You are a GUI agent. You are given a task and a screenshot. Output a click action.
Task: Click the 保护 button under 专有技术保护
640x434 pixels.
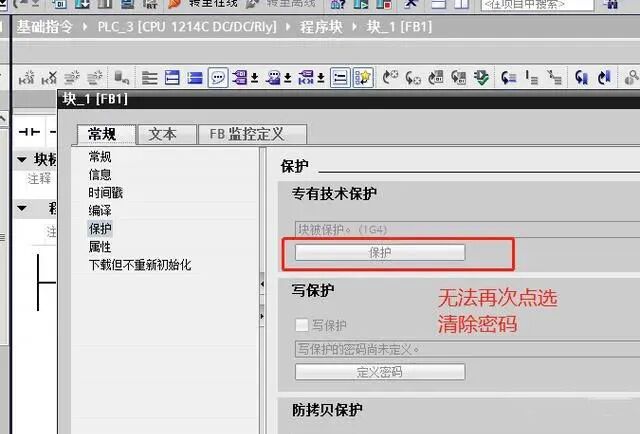point(380,253)
